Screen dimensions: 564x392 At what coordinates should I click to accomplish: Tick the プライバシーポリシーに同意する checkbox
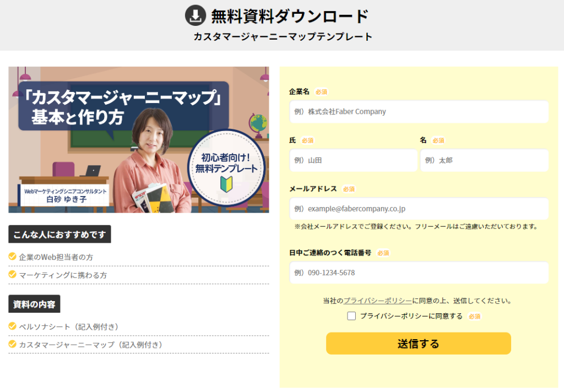pos(351,316)
